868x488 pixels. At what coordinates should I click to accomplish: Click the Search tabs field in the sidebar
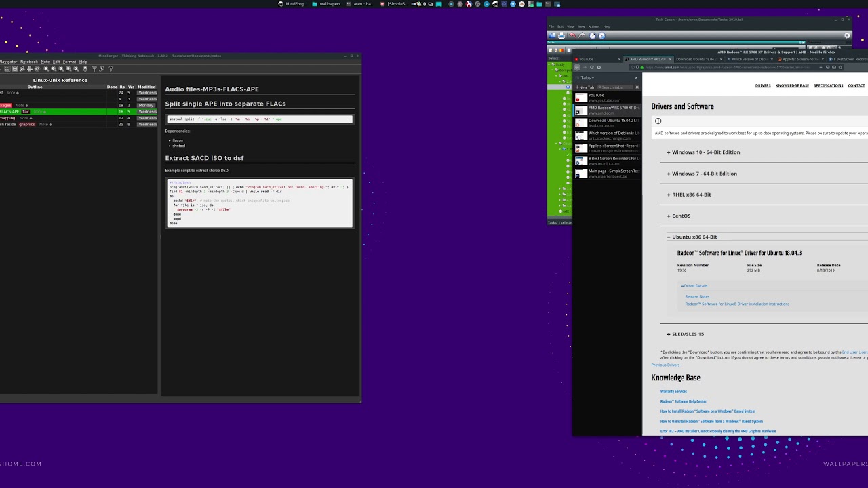615,87
